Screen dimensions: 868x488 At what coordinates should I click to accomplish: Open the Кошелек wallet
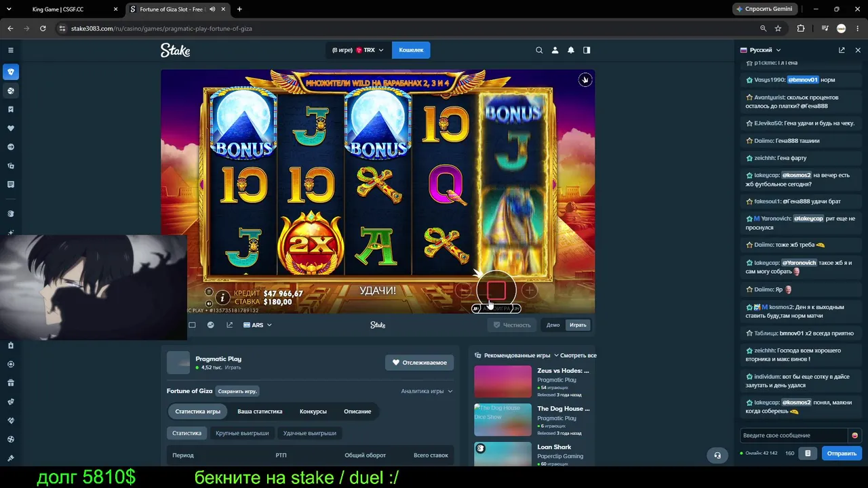pyautogui.click(x=411, y=50)
